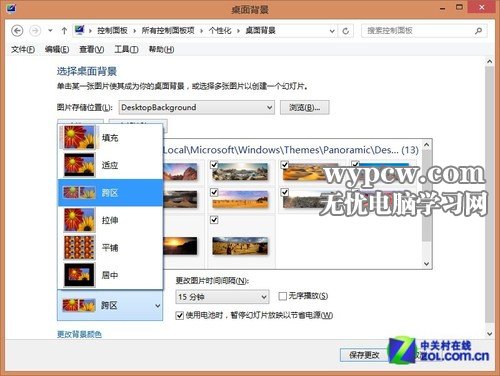Select the red rock canyon thumbnail
The height and width of the screenshot is (376, 500).
(x=180, y=172)
